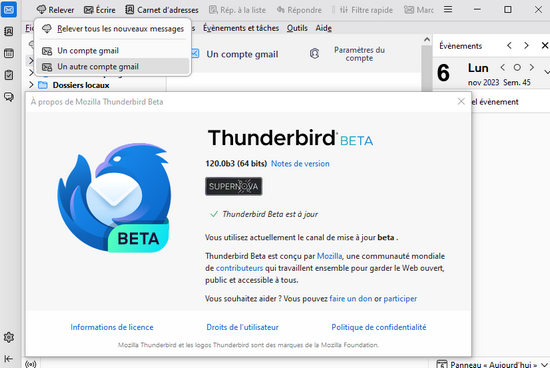Screen dimensions: 550x368
Task: Expand the mini-calendar chevron at right
Action: click(546, 72)
